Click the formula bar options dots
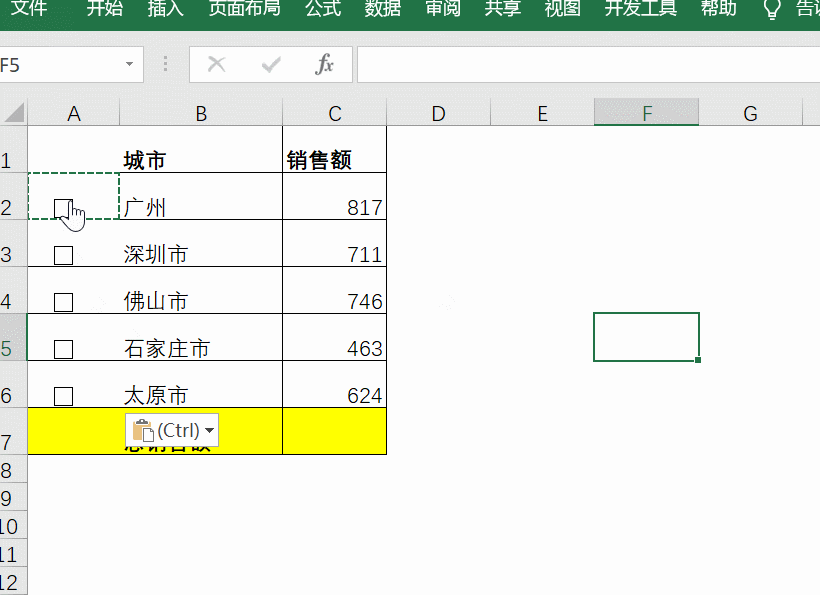Screen dimensions: 820x595 point(165,64)
